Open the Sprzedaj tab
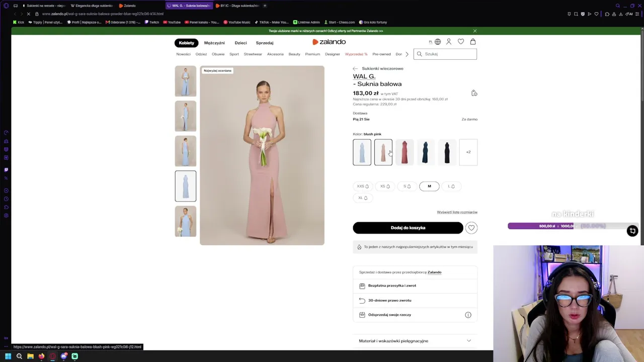This screenshot has height=362, width=644. (265, 43)
